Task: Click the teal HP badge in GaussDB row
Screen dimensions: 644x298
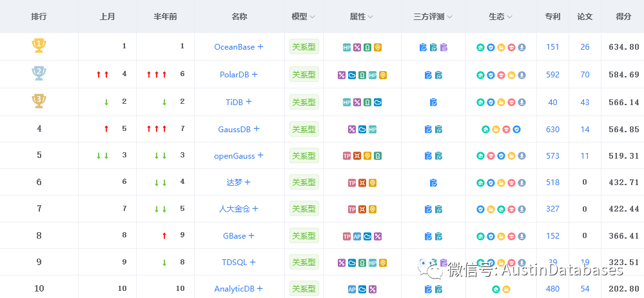Action: [373, 130]
